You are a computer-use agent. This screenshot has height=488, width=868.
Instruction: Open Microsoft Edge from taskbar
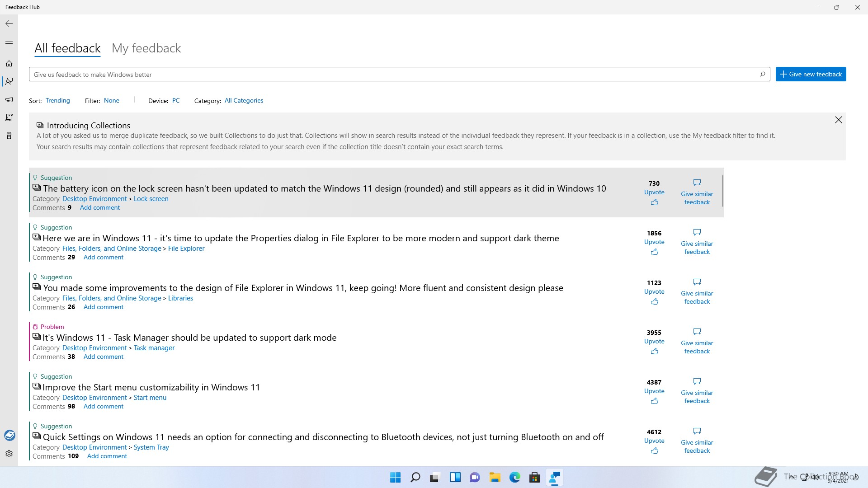tap(514, 477)
